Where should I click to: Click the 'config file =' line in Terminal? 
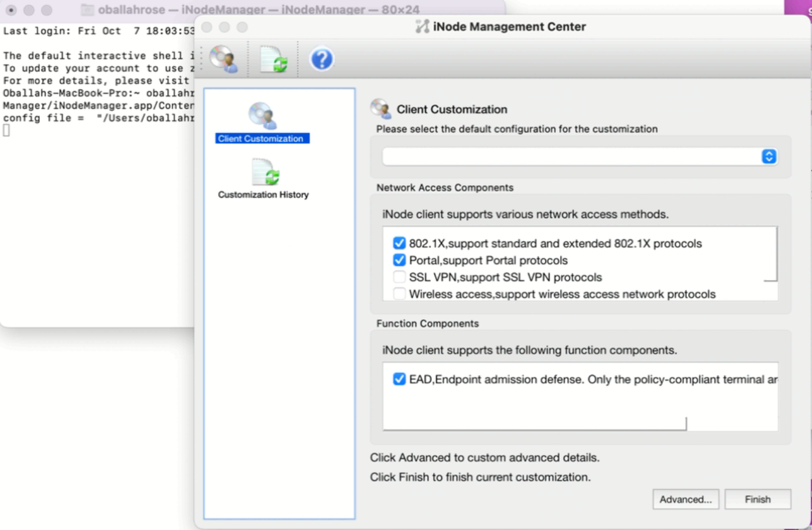pyautogui.click(x=98, y=118)
